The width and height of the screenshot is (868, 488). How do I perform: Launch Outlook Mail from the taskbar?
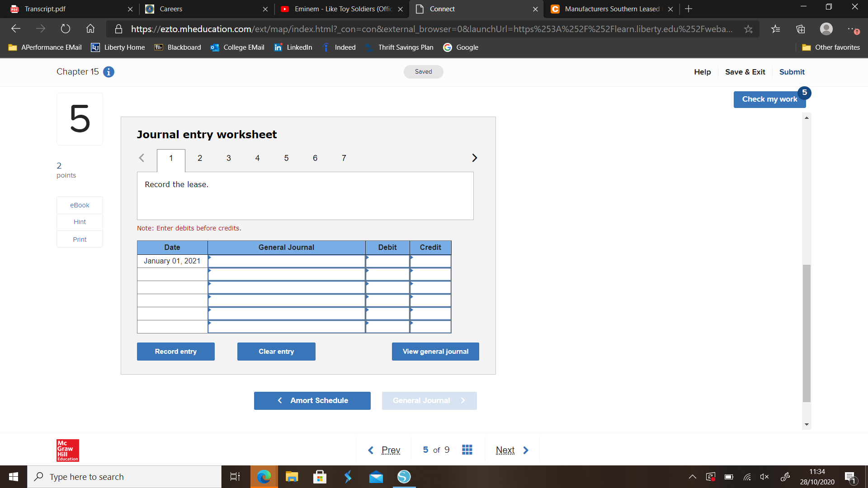click(x=376, y=476)
